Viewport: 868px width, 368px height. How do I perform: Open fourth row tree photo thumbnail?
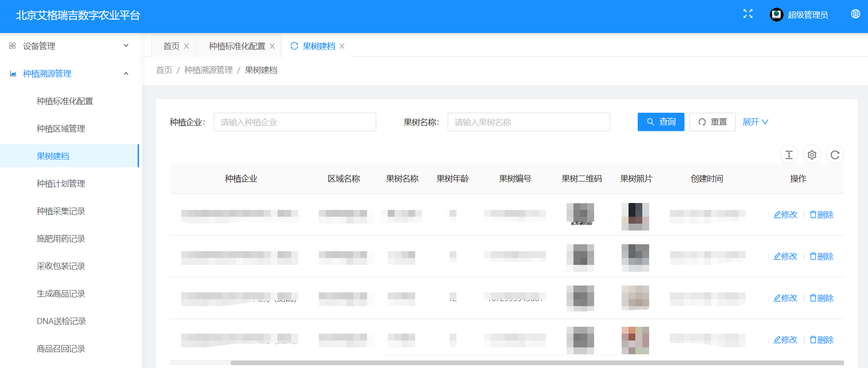click(635, 341)
